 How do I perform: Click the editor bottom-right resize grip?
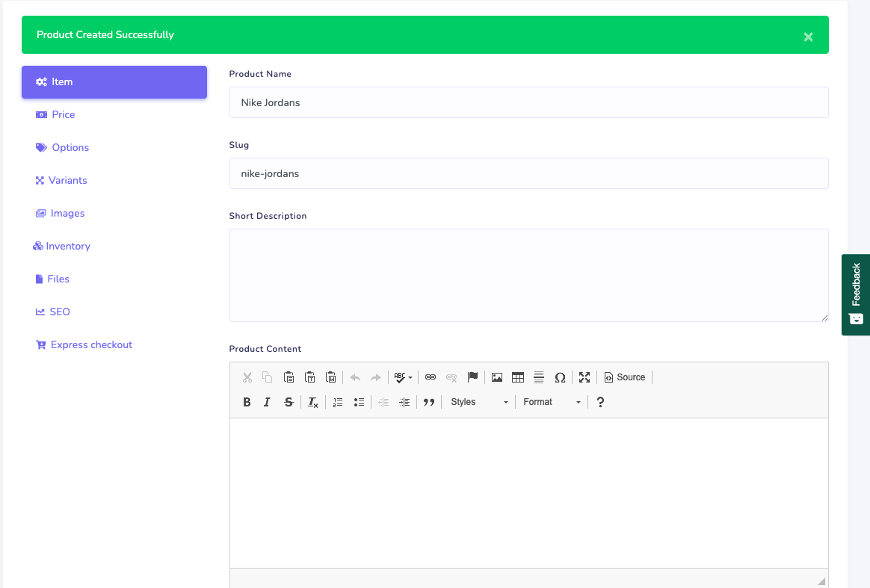coord(821,581)
